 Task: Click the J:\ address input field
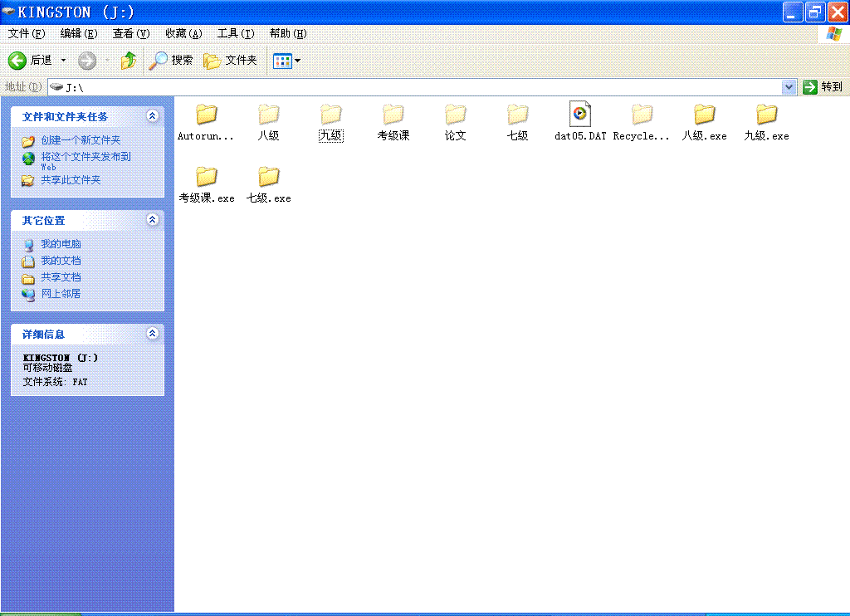tap(415, 87)
